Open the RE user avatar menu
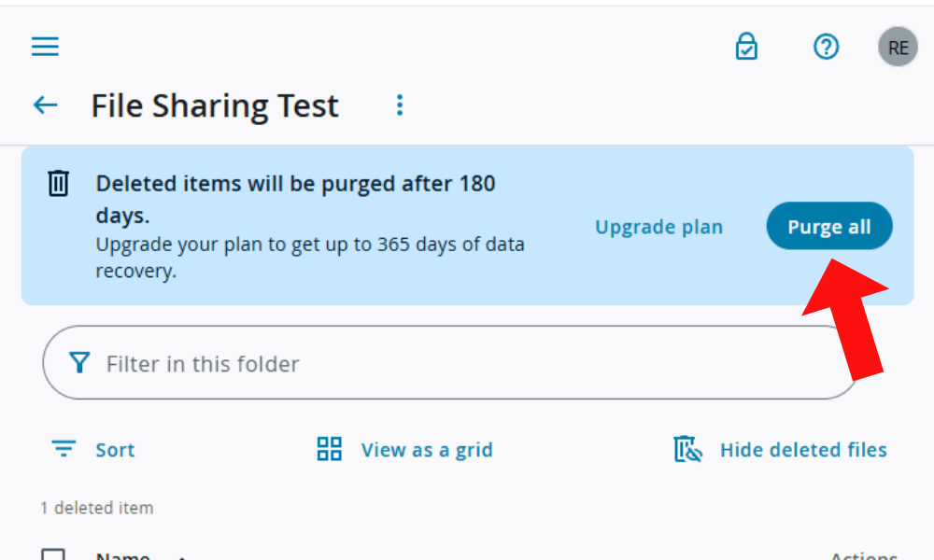Image resolution: width=934 pixels, height=560 pixels. pos(898,48)
